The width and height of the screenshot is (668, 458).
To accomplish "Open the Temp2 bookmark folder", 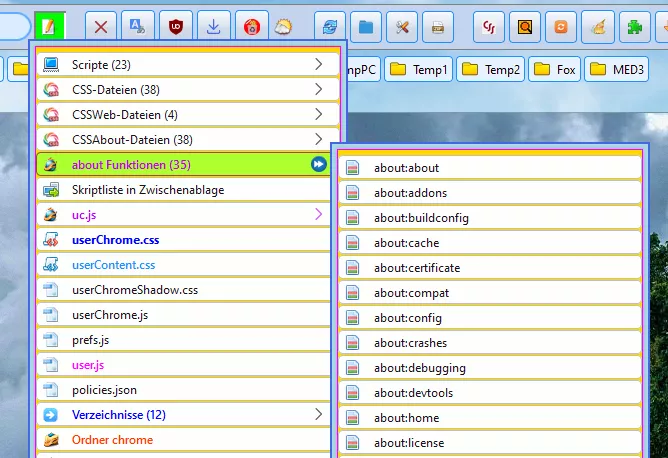I will [490, 69].
